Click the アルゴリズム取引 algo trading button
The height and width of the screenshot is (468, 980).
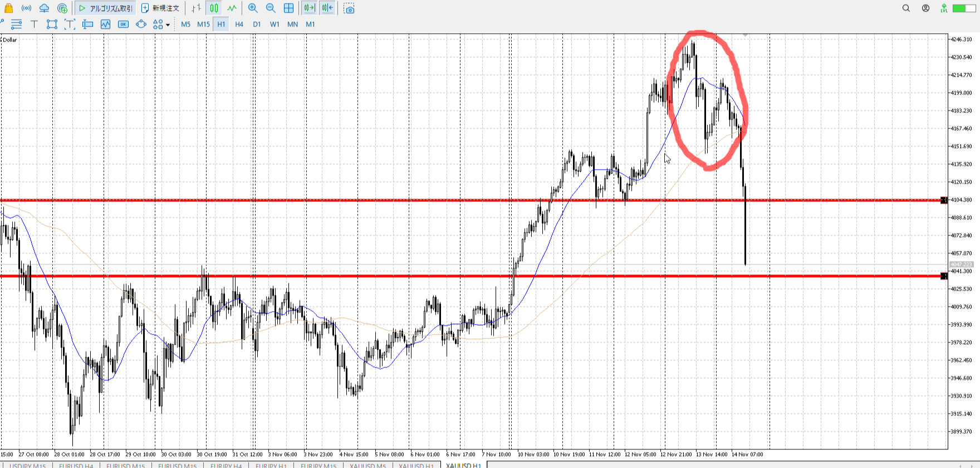[105, 8]
